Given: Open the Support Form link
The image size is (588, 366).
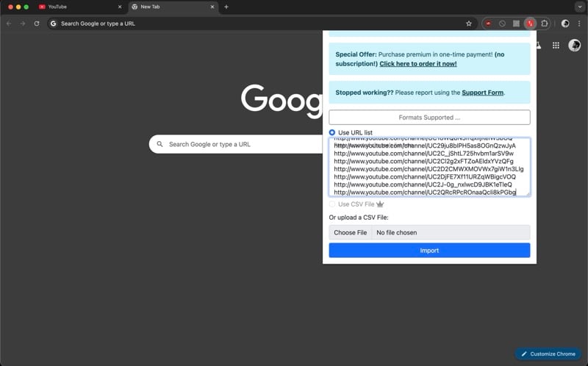Looking at the screenshot, I should click(482, 93).
